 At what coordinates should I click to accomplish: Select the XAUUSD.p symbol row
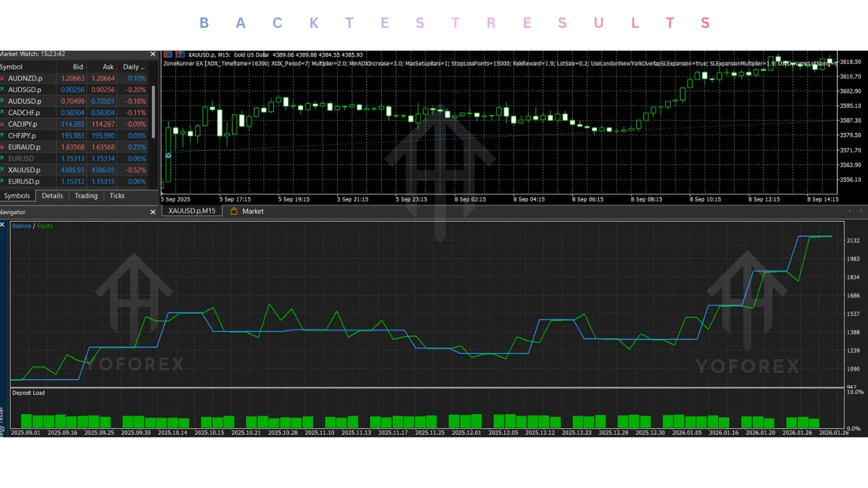[75, 170]
